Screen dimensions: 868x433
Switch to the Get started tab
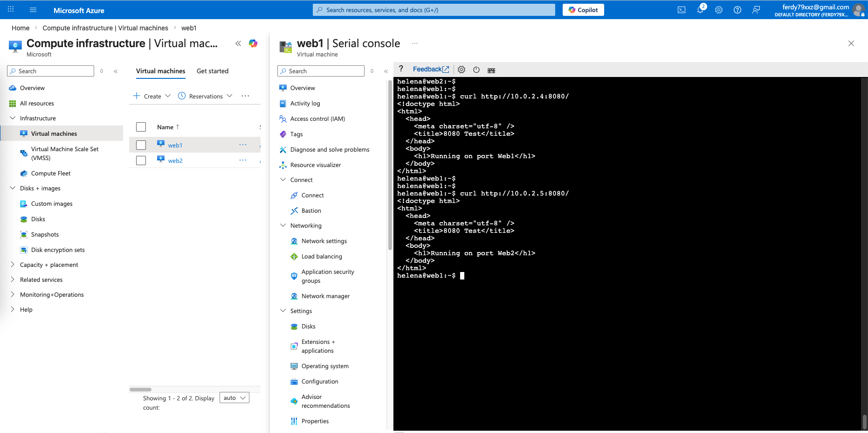pyautogui.click(x=213, y=71)
